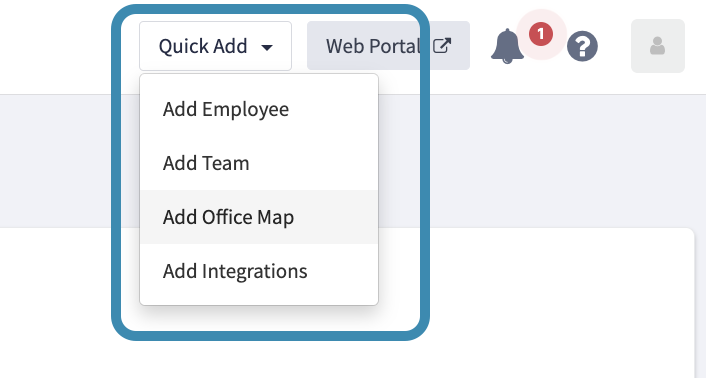Image resolution: width=706 pixels, height=378 pixels.
Task: Click the Integrations entry at the menu bottom
Action: [x=254, y=271]
